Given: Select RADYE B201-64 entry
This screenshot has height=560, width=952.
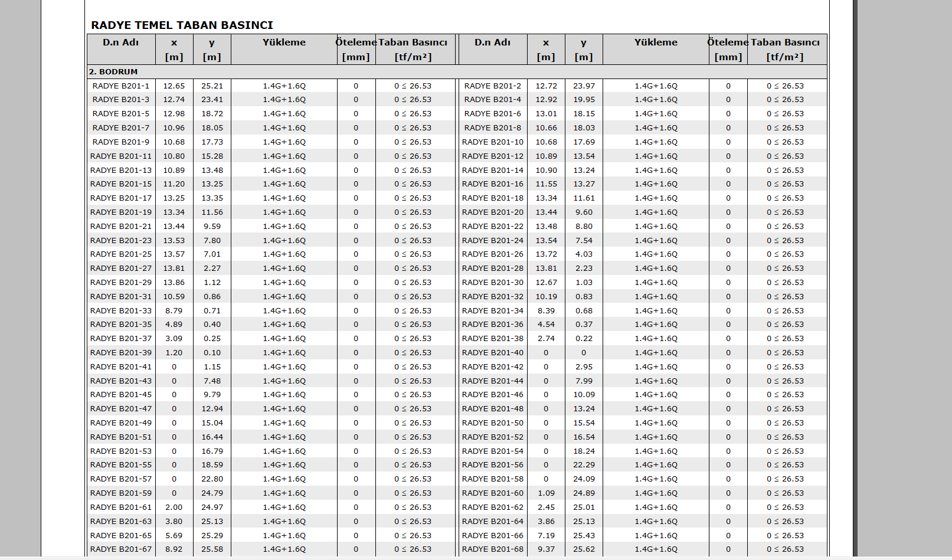Looking at the screenshot, I should click(x=493, y=522).
